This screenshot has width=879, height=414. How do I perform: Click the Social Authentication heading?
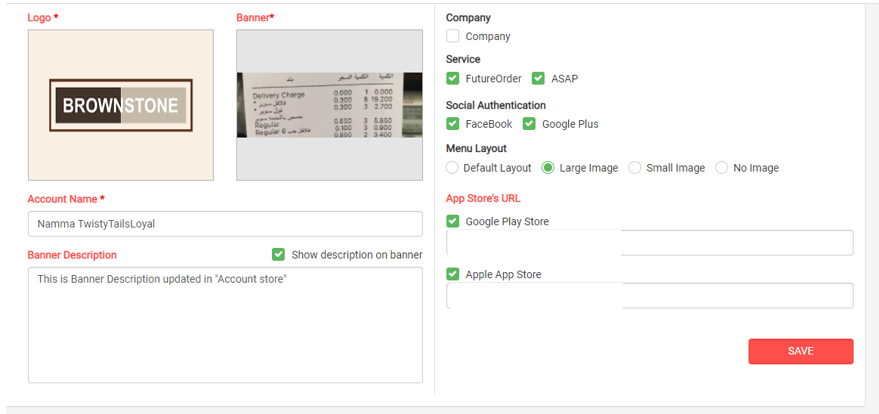[496, 105]
